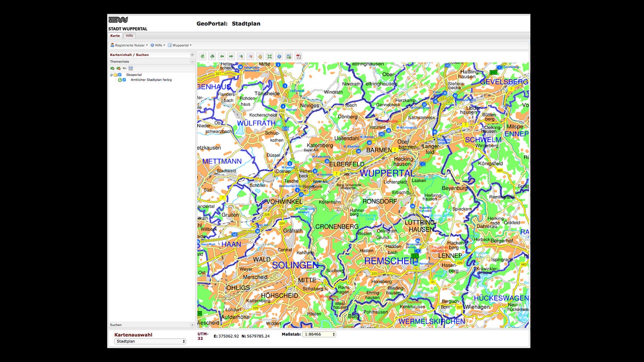Screen dimensions: 644x362
Task: Click the CRONENBERG label on the map
Action: (x=337, y=227)
